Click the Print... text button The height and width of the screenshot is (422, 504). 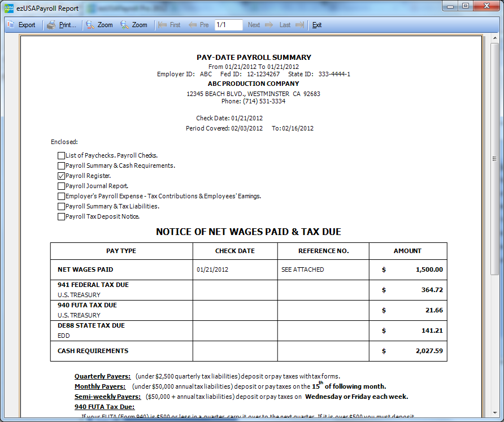pyautogui.click(x=67, y=25)
